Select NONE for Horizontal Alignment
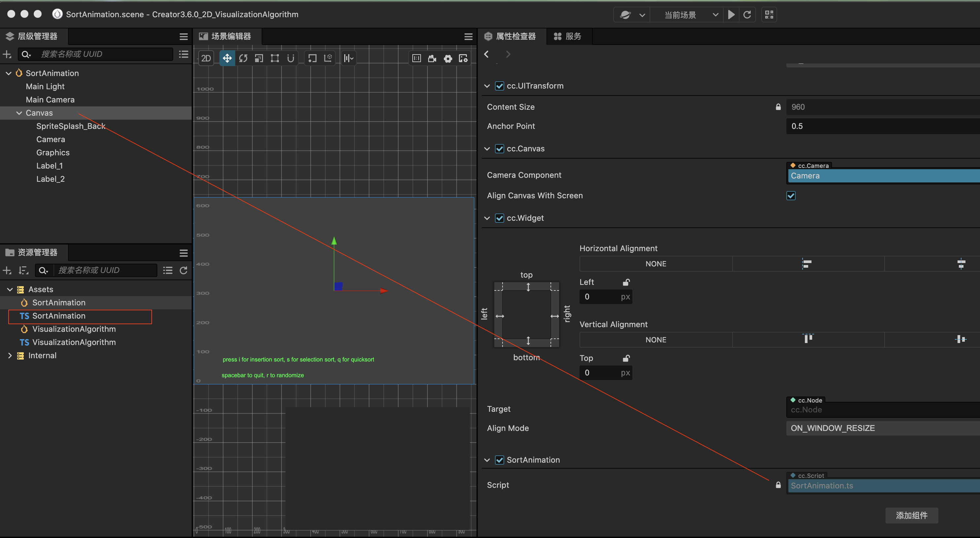Image resolution: width=980 pixels, height=538 pixels. click(656, 264)
